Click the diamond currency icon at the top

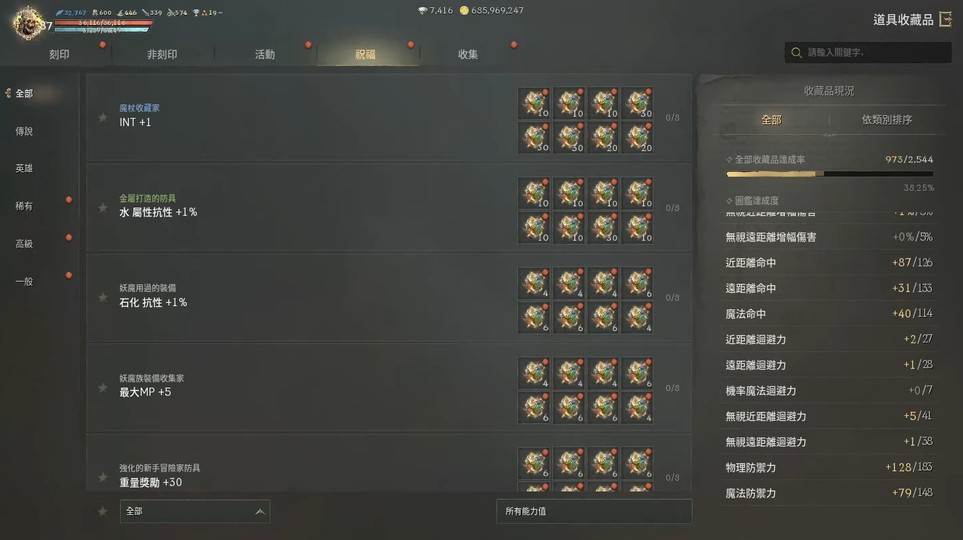coord(422,10)
